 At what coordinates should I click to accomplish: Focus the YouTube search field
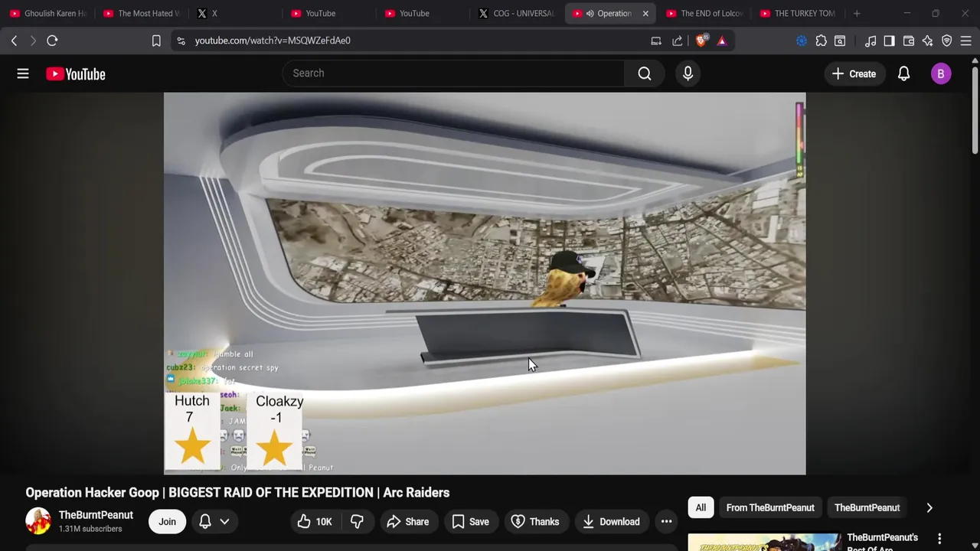pyautogui.click(x=453, y=73)
